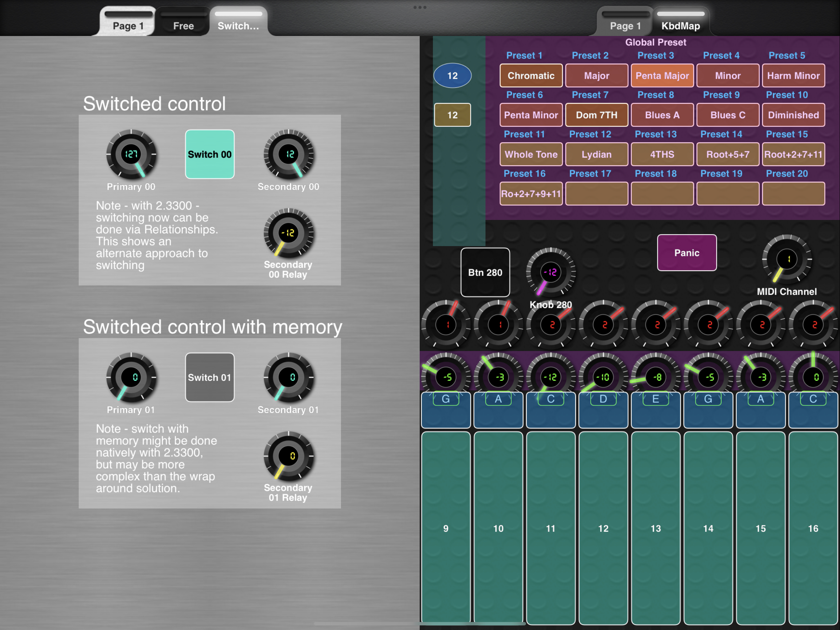This screenshot has height=630, width=840.
Task: Click the blue oval 12 indicator
Action: [x=452, y=76]
